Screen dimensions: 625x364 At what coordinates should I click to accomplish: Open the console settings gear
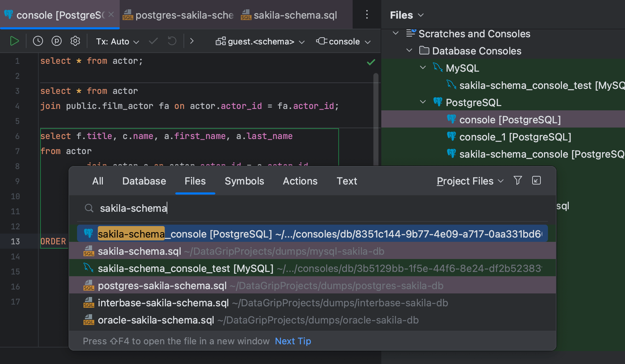point(75,41)
